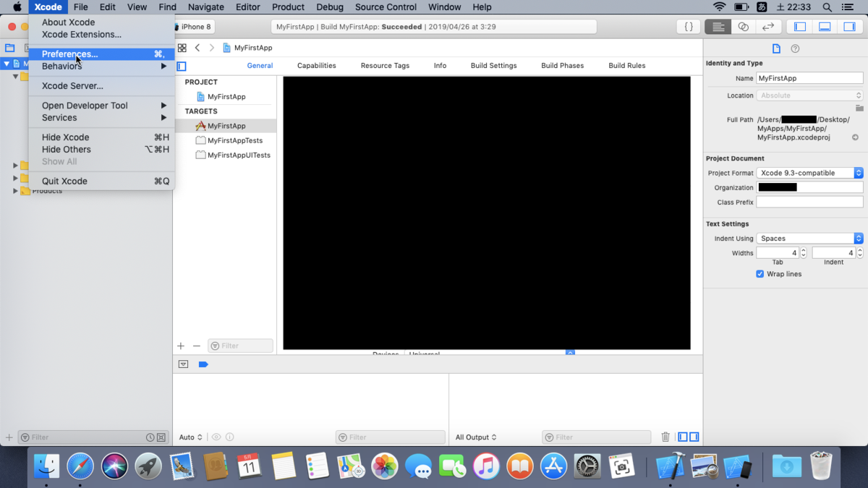Viewport: 868px width, 488px height.
Task: Go back in editor history
Action: point(197,48)
